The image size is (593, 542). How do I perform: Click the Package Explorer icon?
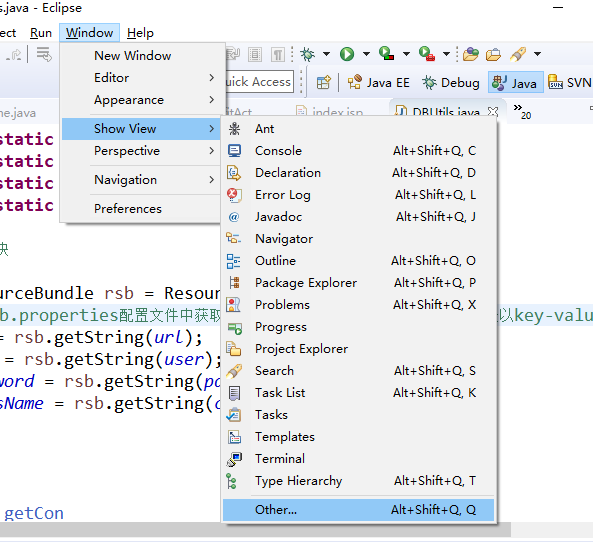(234, 283)
